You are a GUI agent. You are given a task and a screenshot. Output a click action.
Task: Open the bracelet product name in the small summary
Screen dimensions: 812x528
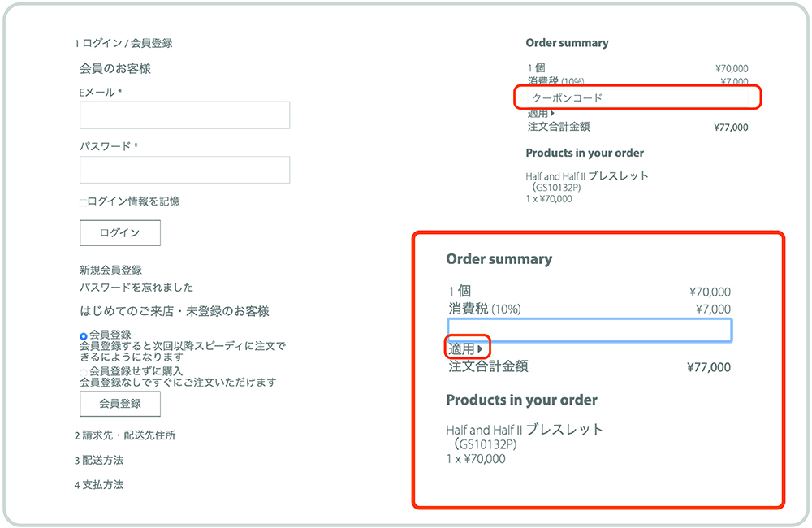[587, 176]
